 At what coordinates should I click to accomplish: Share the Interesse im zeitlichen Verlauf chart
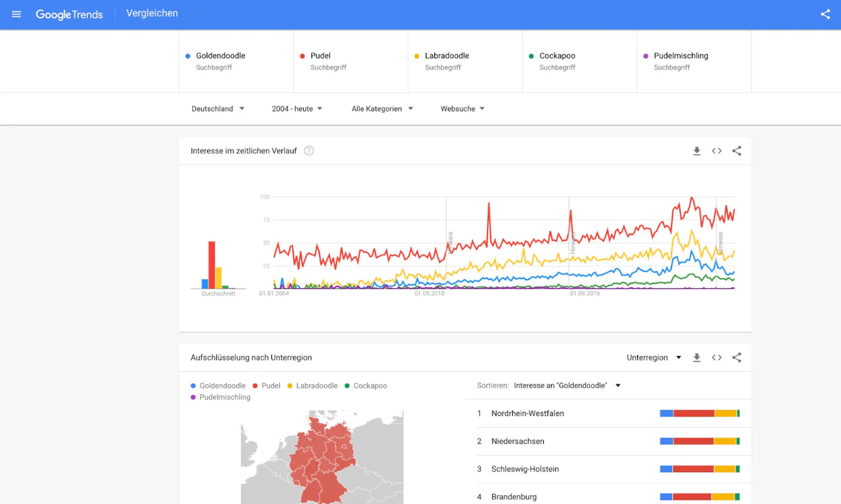[737, 151]
